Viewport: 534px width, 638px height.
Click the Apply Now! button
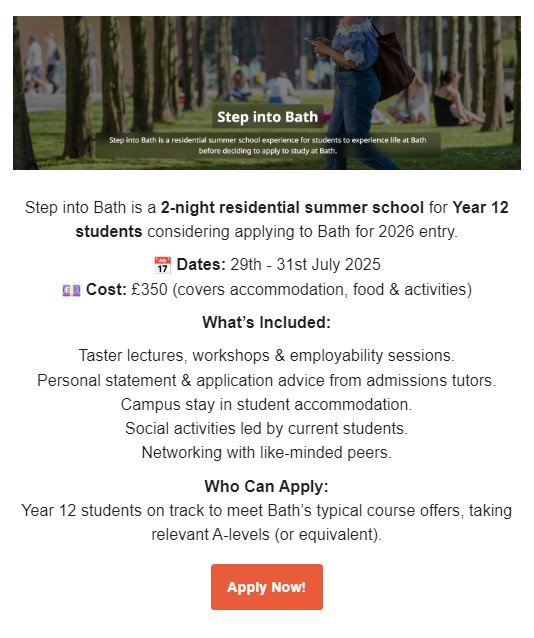click(267, 587)
